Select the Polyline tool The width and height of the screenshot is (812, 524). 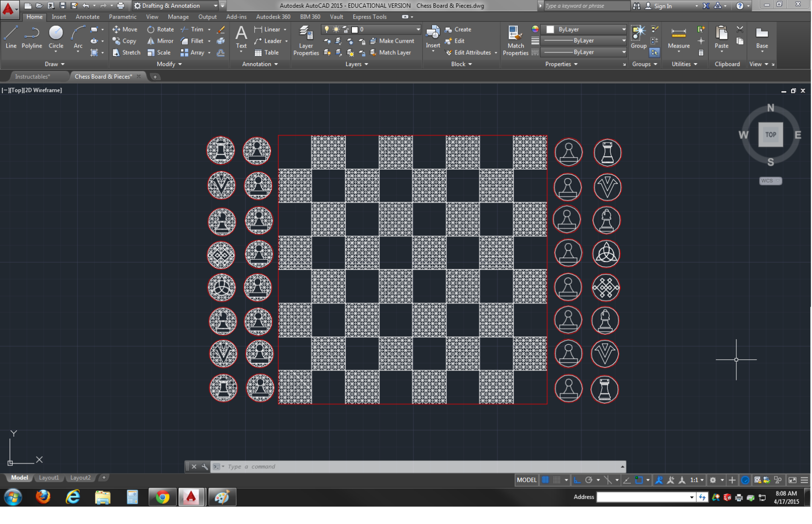(32, 36)
